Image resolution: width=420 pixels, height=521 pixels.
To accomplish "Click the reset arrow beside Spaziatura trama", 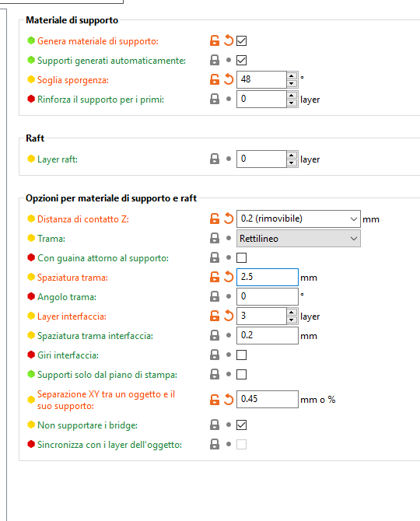I will 228,277.
